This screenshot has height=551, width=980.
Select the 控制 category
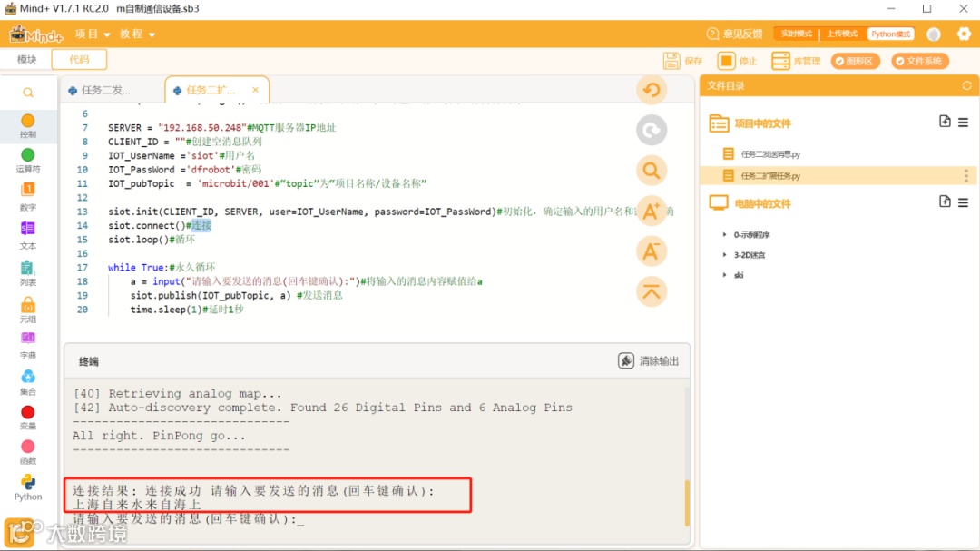pyautogui.click(x=27, y=125)
